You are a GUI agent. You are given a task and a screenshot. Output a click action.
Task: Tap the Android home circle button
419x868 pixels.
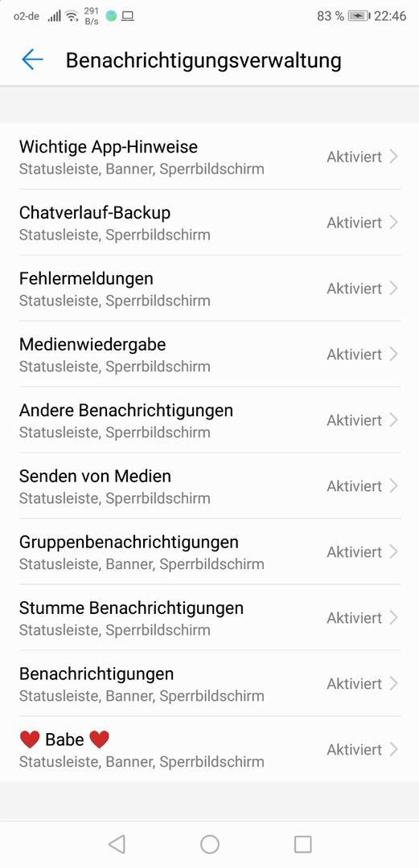tap(209, 844)
